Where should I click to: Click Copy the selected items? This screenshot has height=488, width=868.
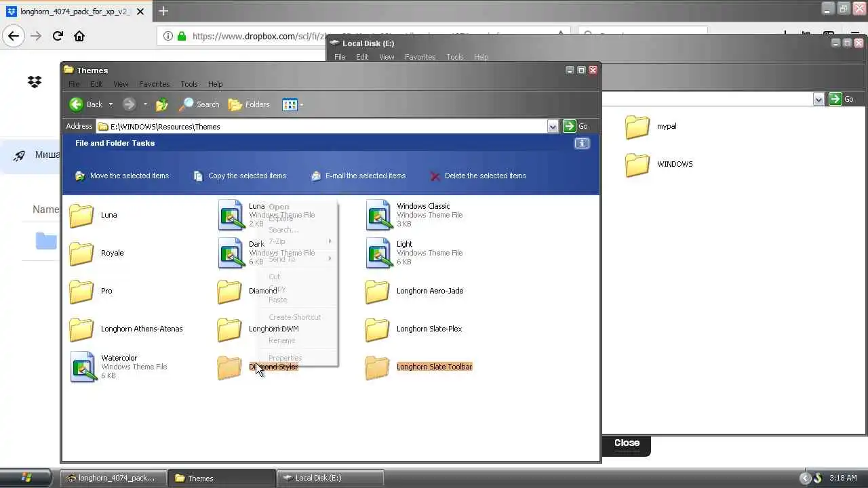point(239,176)
